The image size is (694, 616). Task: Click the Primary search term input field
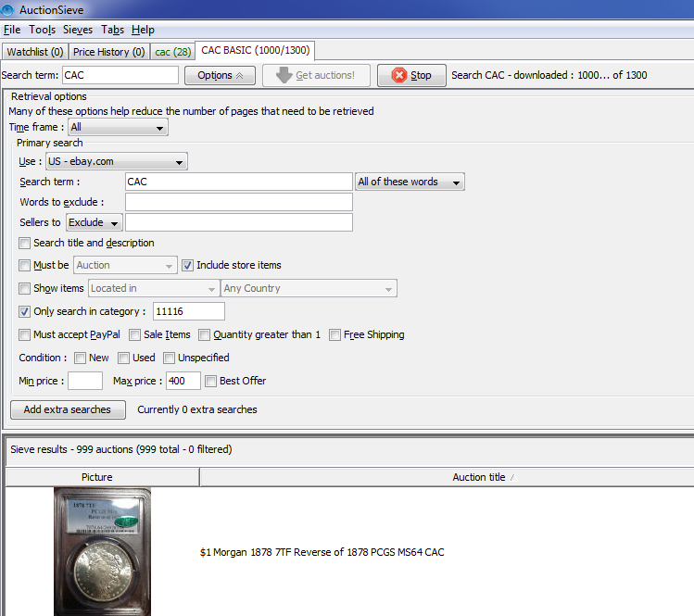pos(238,182)
